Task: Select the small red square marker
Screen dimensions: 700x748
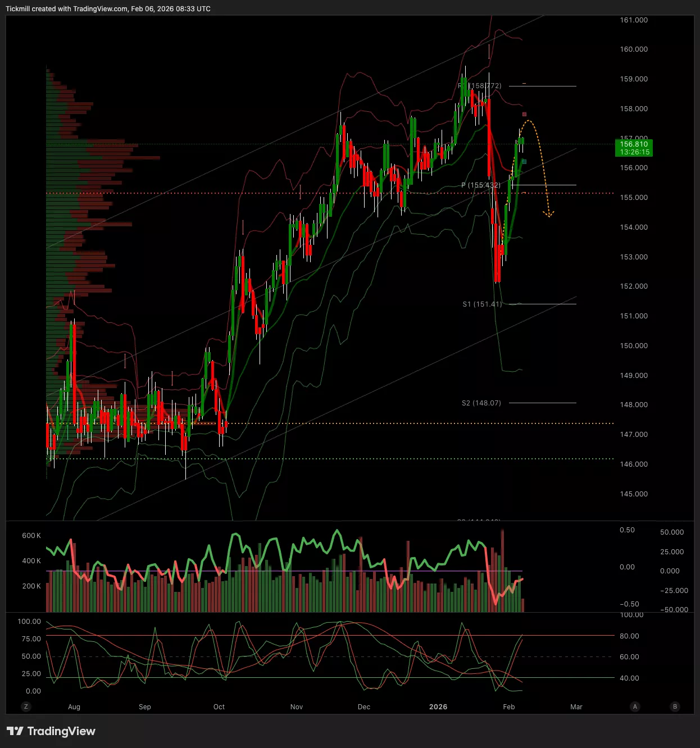Action: pyautogui.click(x=524, y=115)
